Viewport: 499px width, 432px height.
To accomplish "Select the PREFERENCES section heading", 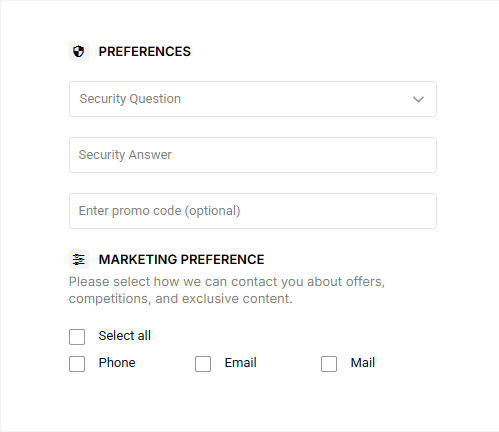I will pos(145,52).
